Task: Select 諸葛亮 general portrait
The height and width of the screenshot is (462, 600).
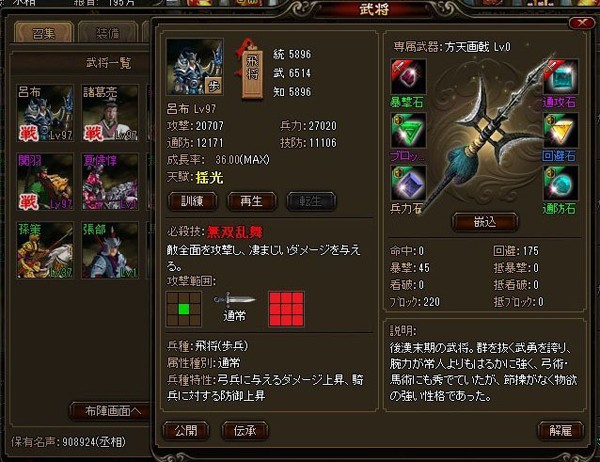Action: click(x=110, y=113)
